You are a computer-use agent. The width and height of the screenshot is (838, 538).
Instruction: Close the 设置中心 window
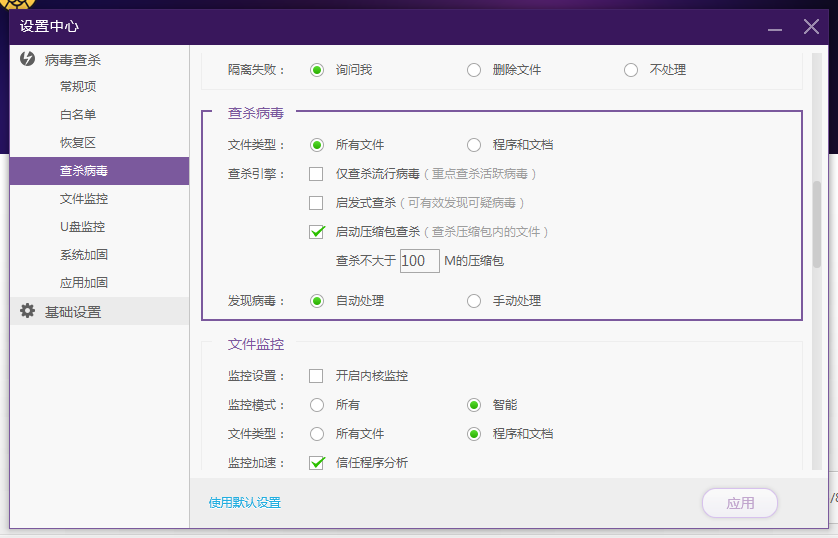[811, 27]
